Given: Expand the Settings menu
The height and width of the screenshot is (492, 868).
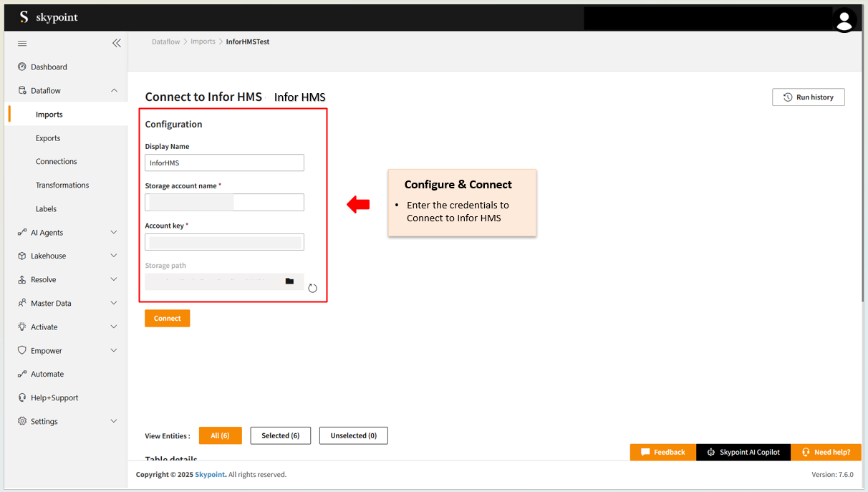Looking at the screenshot, I should pos(114,422).
